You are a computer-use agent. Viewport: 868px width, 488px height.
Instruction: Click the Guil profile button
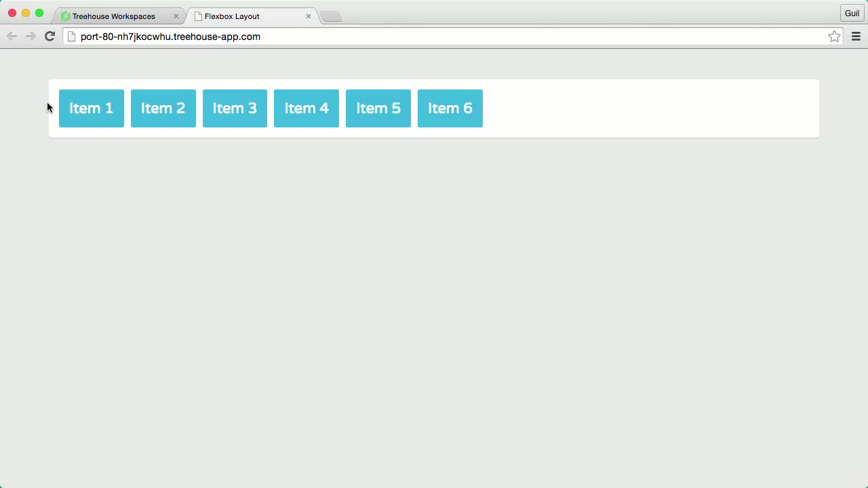pyautogui.click(x=852, y=13)
